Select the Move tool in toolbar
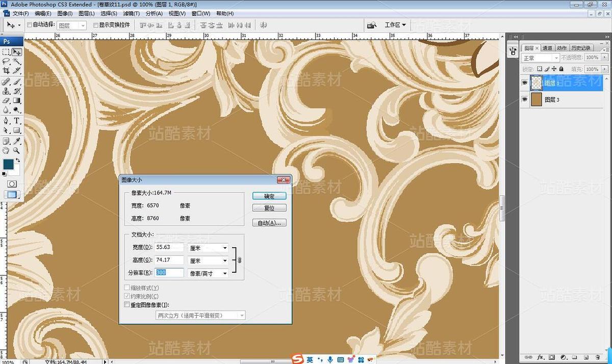The height and width of the screenshot is (364, 612). 17,52
